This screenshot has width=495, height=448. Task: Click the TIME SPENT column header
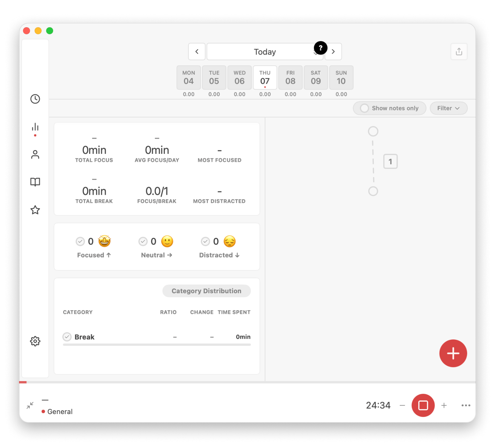click(234, 312)
